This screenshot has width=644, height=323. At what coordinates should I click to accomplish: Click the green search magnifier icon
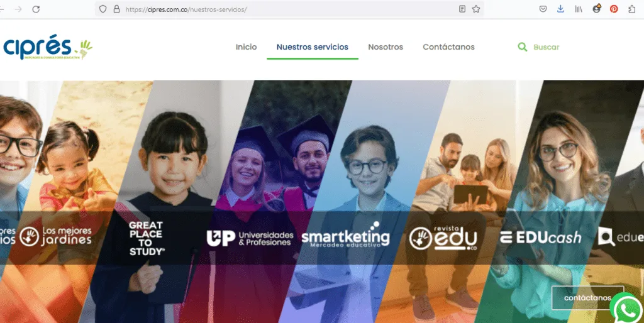(x=523, y=47)
